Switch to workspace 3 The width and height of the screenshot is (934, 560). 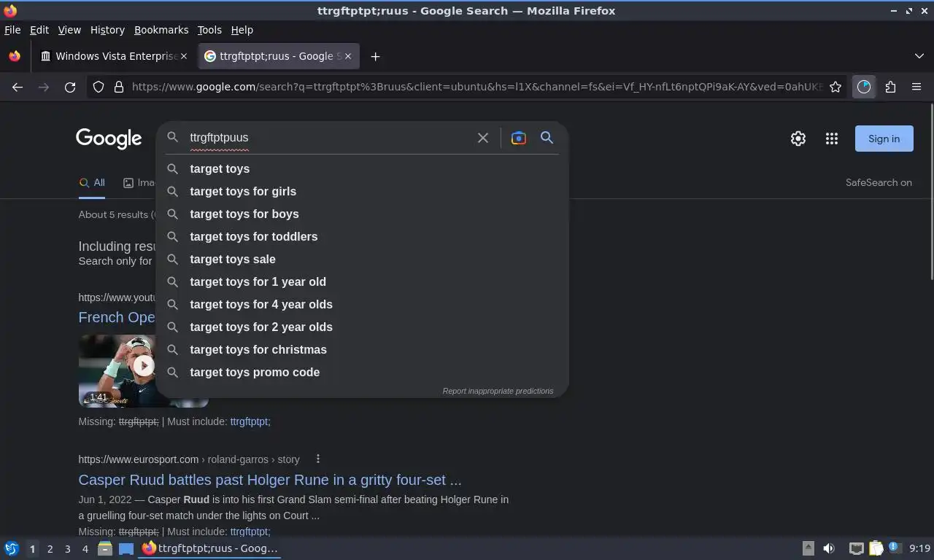[x=67, y=548]
